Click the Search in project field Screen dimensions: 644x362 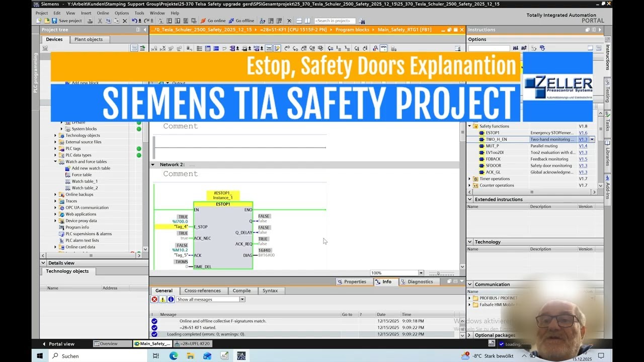point(335,21)
